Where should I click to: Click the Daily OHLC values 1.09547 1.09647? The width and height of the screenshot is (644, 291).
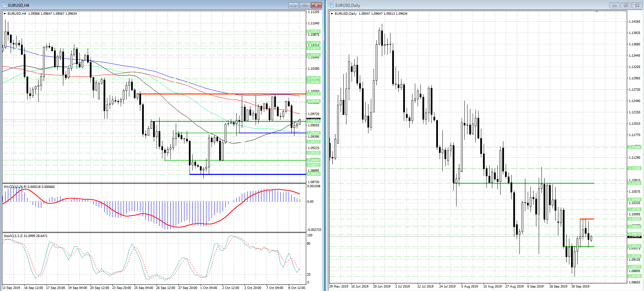coord(371,14)
